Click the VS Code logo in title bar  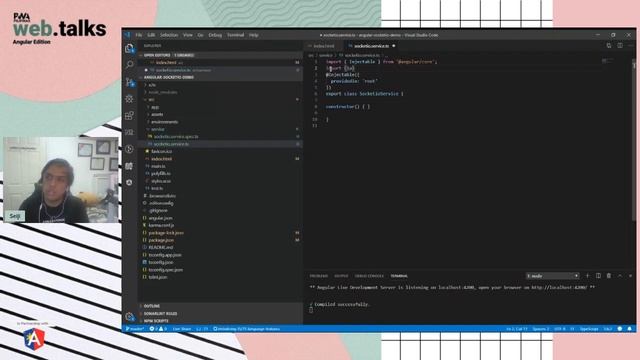tap(127, 35)
